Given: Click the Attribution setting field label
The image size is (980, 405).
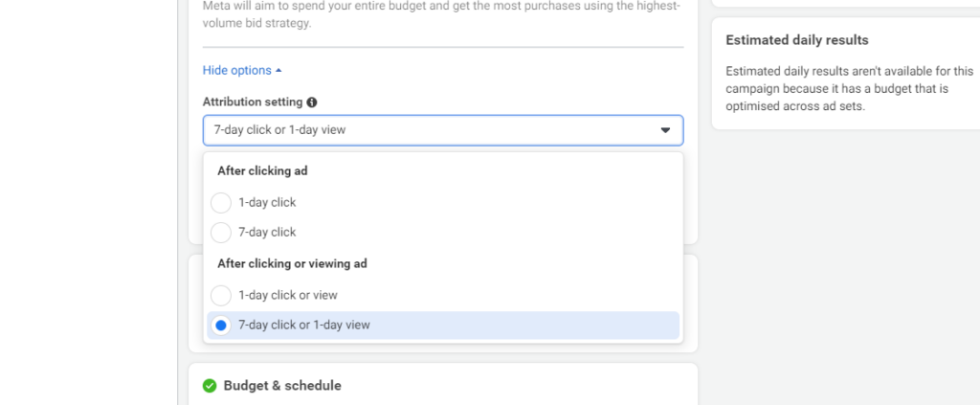Looking at the screenshot, I should pos(253,102).
